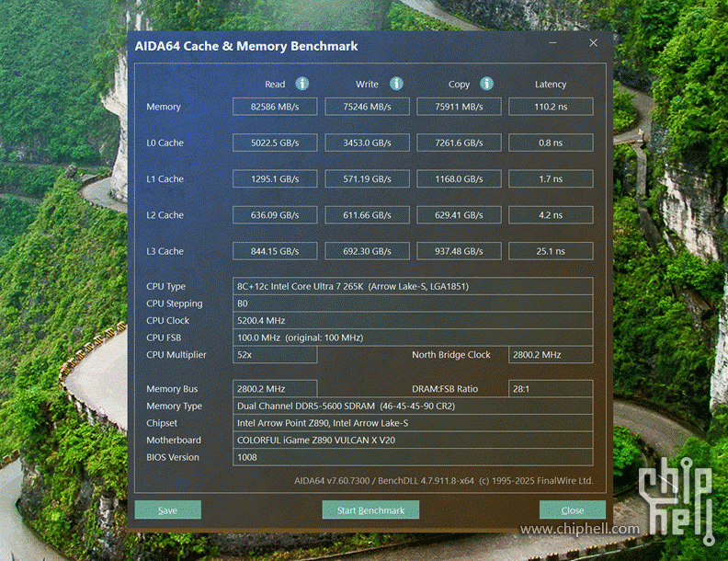Click the CPU Type label
The height and width of the screenshot is (561, 728).
point(165,287)
